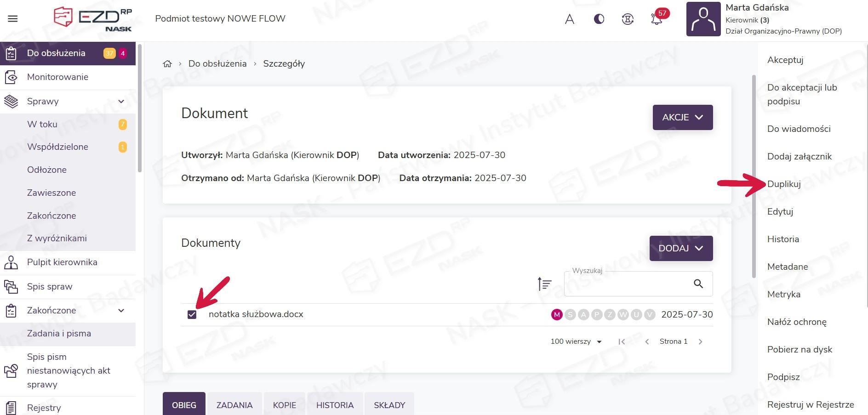This screenshot has width=868, height=415.
Task: Open the DODAJ dropdown button
Action: click(x=680, y=248)
